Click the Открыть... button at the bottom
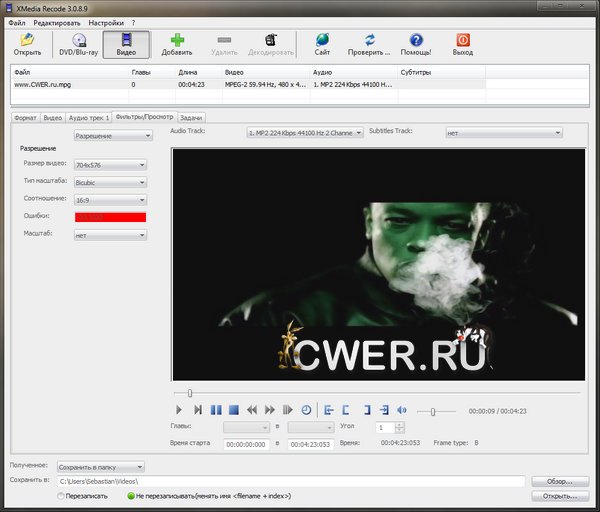The width and height of the screenshot is (600, 512). tap(559, 495)
